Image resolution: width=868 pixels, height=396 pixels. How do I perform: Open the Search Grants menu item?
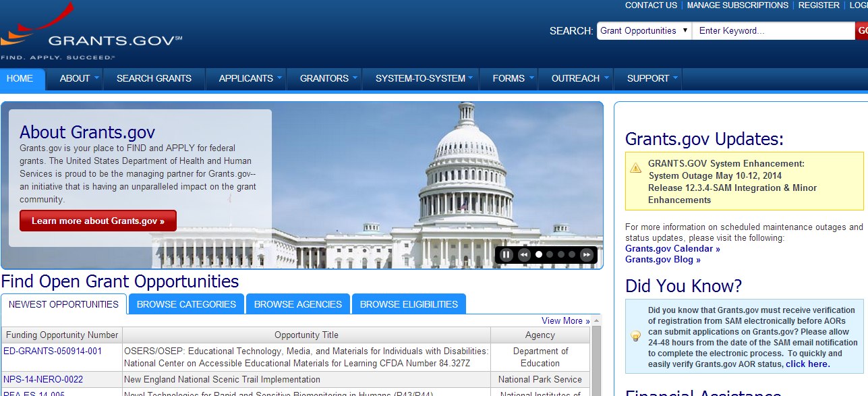[154, 78]
